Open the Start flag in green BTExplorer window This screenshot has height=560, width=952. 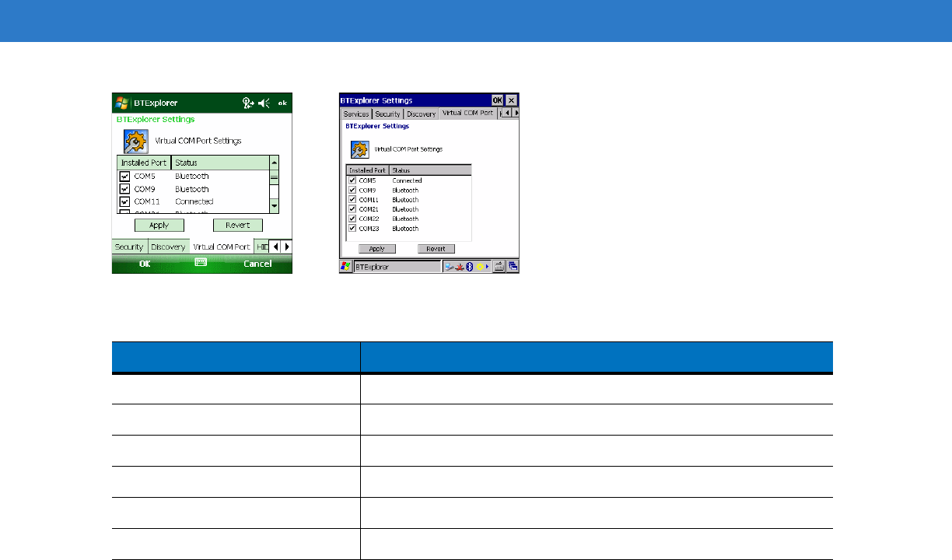point(121,103)
